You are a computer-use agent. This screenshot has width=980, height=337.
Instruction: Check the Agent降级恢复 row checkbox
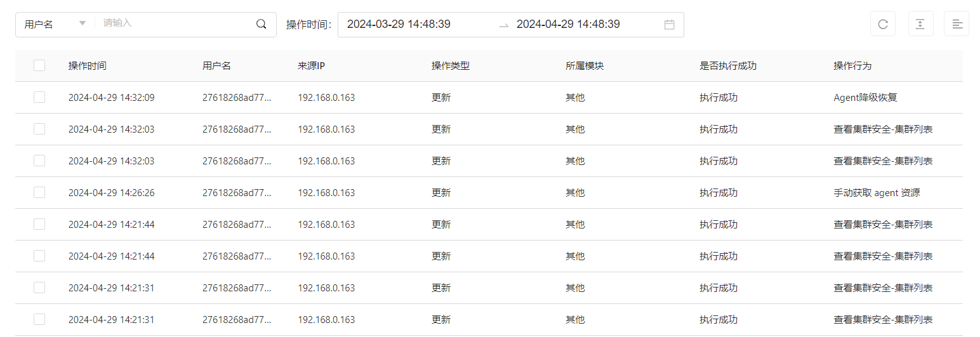[39, 97]
